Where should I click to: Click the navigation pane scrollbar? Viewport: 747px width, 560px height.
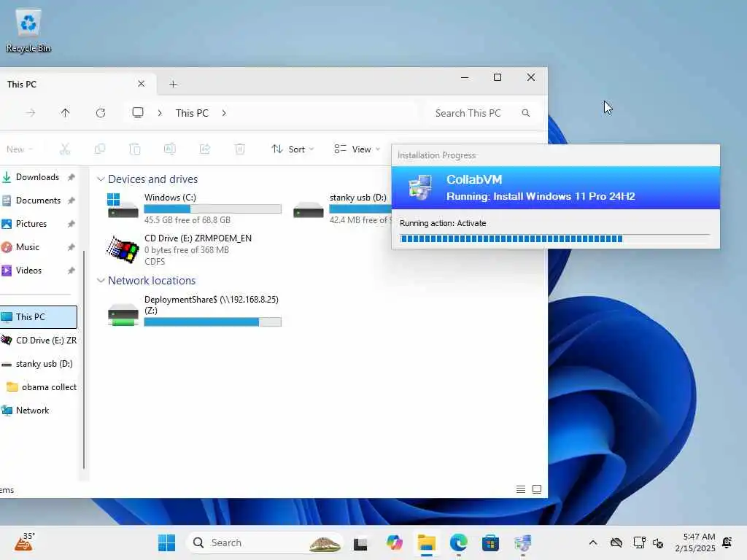(84, 359)
